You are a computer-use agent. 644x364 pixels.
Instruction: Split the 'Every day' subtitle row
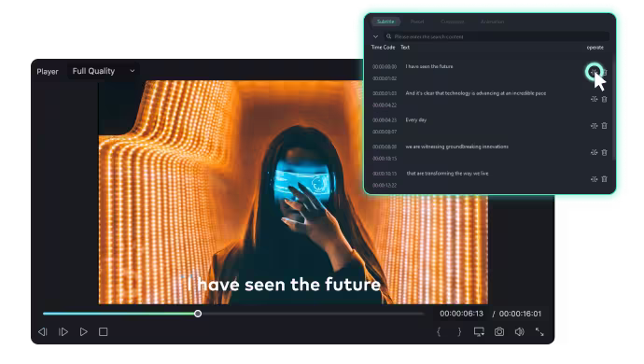point(594,126)
